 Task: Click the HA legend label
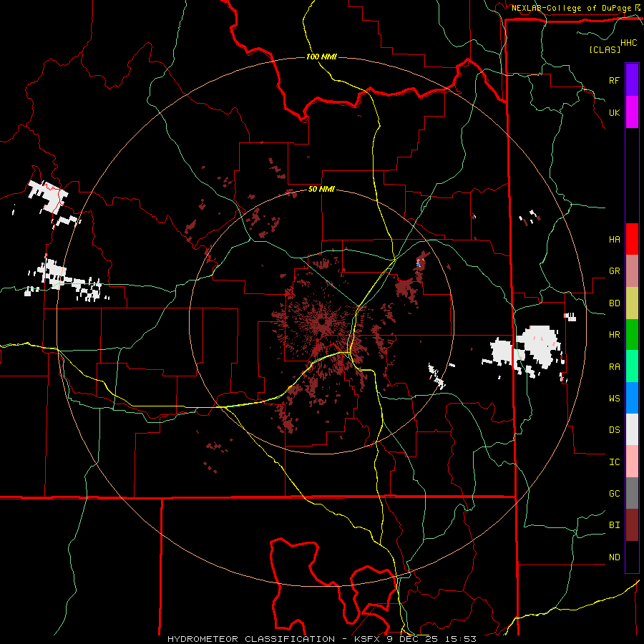point(614,239)
